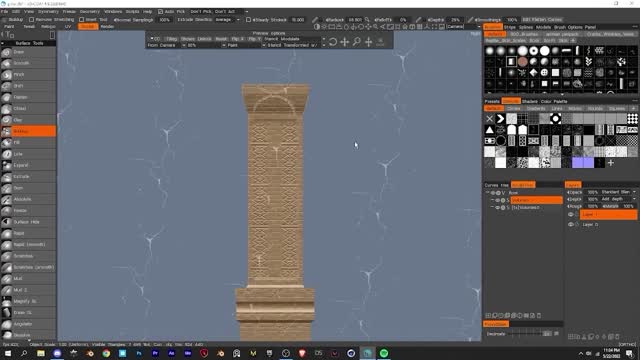This screenshot has width=640, height=360.
Task: Pick the white triangle stencil
Action: tap(489, 130)
